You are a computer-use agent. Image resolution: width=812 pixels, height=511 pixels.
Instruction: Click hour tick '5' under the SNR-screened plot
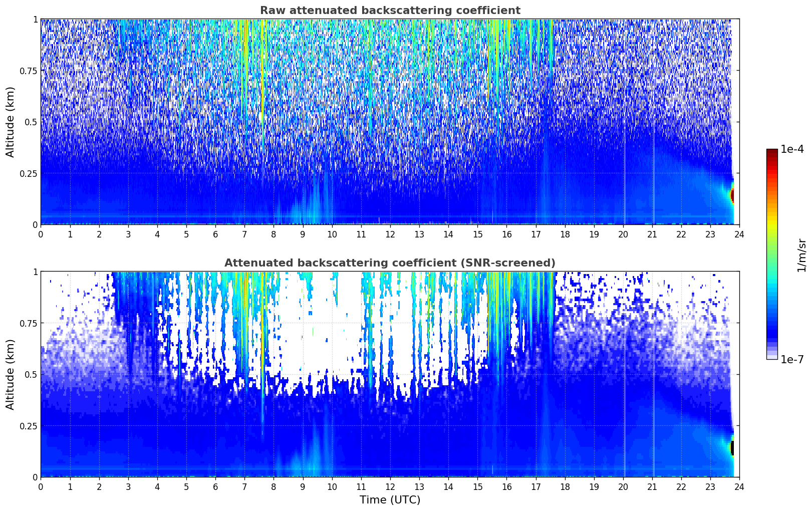[186, 486]
